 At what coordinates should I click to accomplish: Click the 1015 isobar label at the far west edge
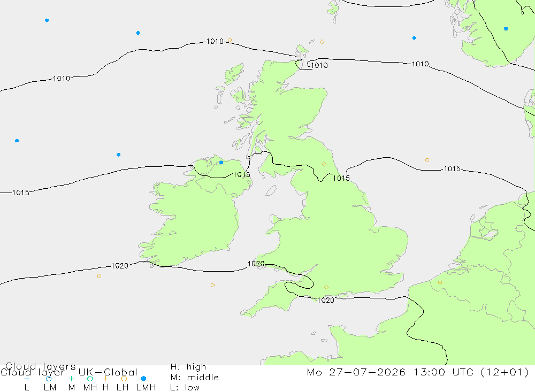pyautogui.click(x=21, y=193)
